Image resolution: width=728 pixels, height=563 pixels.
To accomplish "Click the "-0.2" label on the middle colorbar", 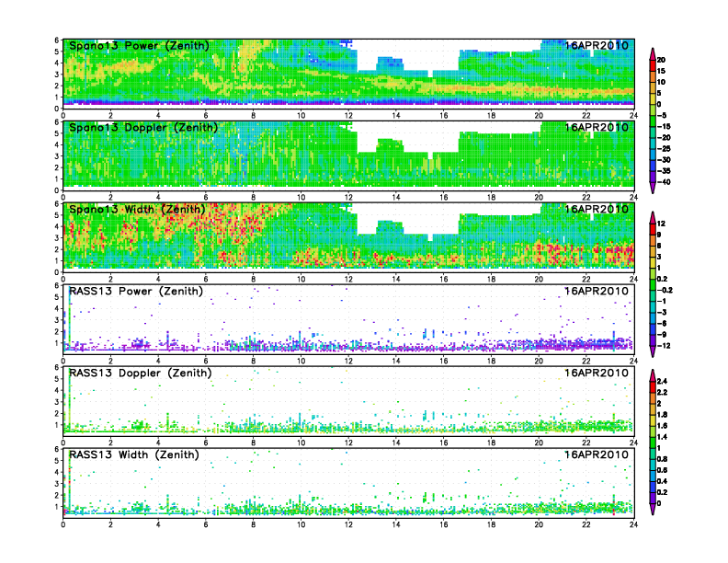I will tap(665, 290).
